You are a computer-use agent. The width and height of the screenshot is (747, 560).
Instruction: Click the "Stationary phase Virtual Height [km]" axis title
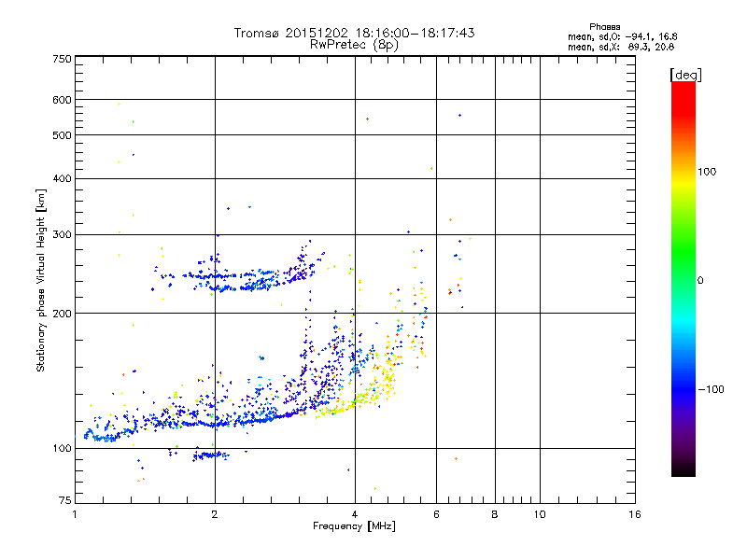pyautogui.click(x=41, y=281)
